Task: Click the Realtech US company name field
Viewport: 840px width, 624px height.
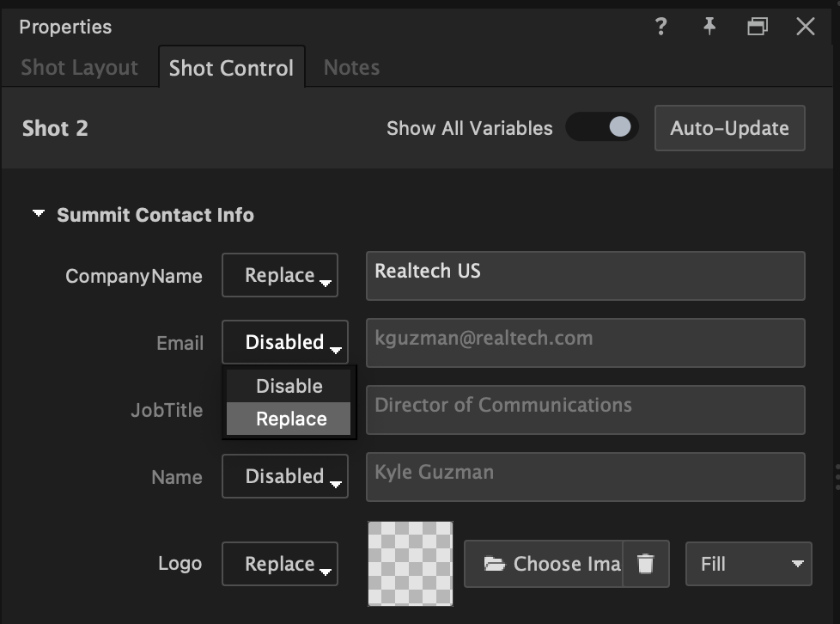Action: (585, 275)
